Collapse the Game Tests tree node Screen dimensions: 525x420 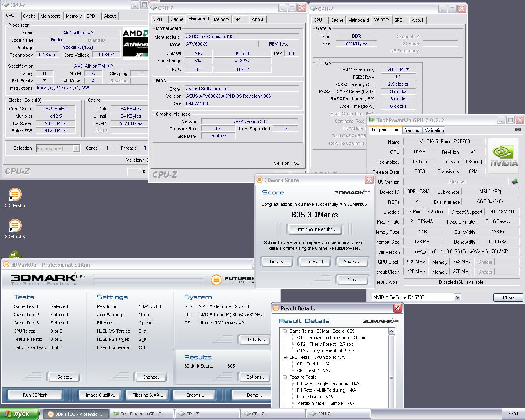point(285,331)
